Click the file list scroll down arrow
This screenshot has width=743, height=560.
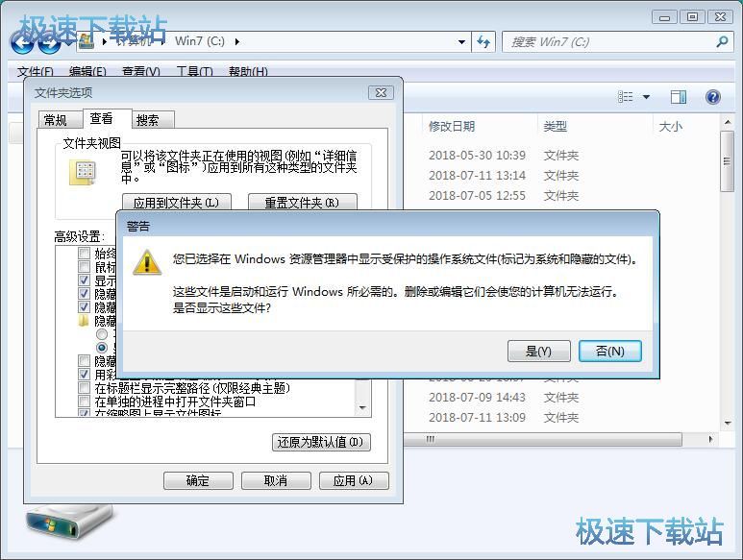(x=728, y=423)
